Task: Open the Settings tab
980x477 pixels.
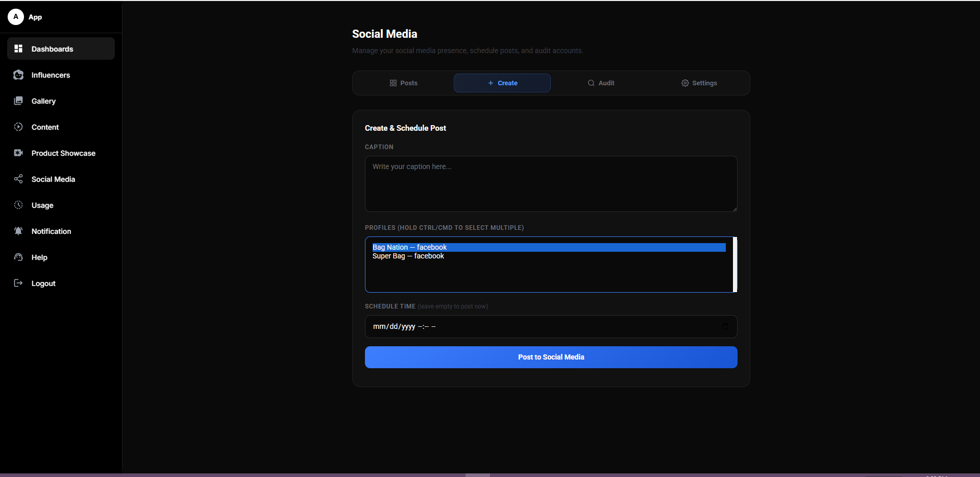Action: pos(699,83)
